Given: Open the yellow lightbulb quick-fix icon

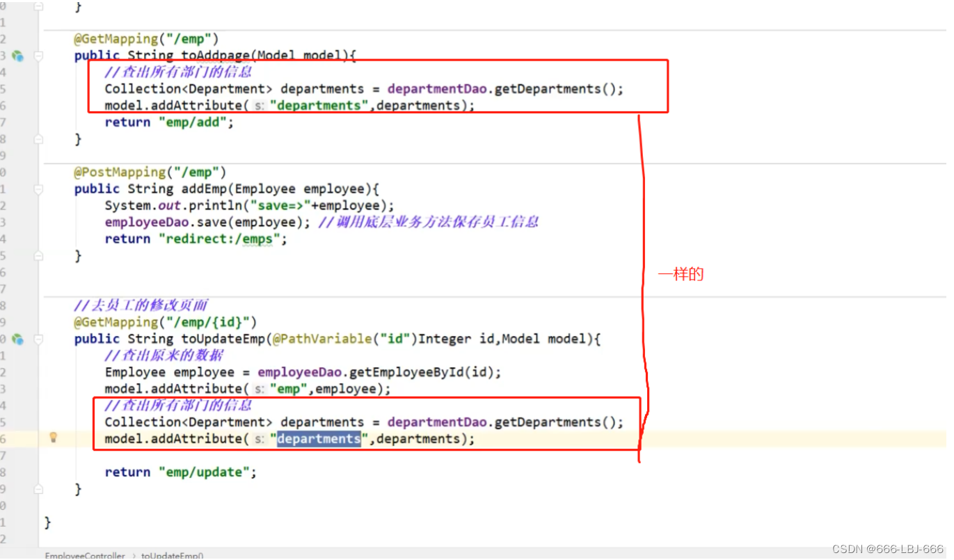Looking at the screenshot, I should click(53, 438).
